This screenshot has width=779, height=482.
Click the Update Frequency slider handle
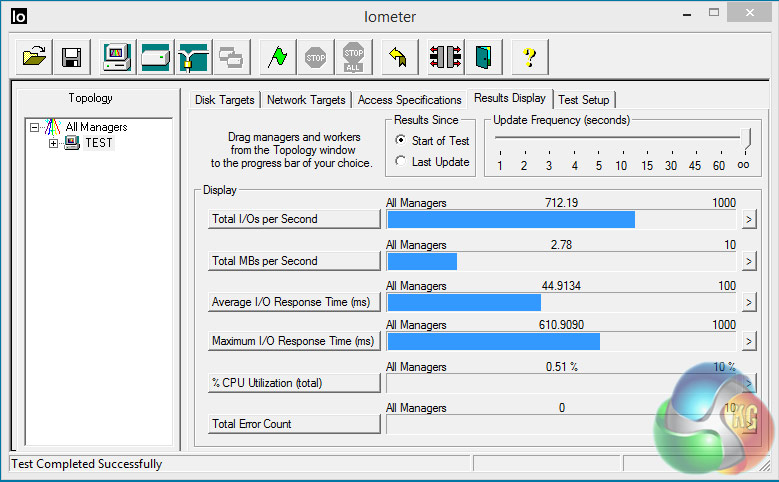click(745, 140)
